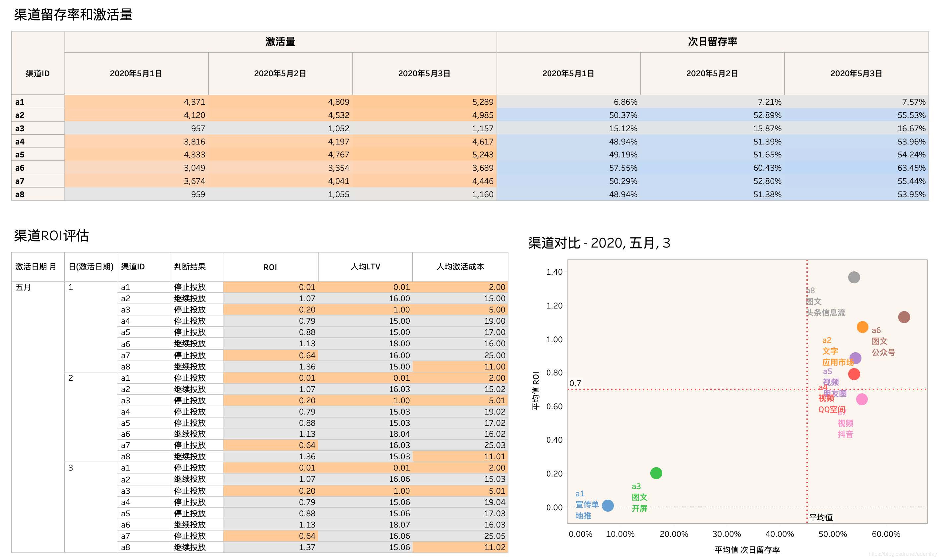Click retention value 57.55%
Viewport: 940px width, 560px height.
click(568, 168)
